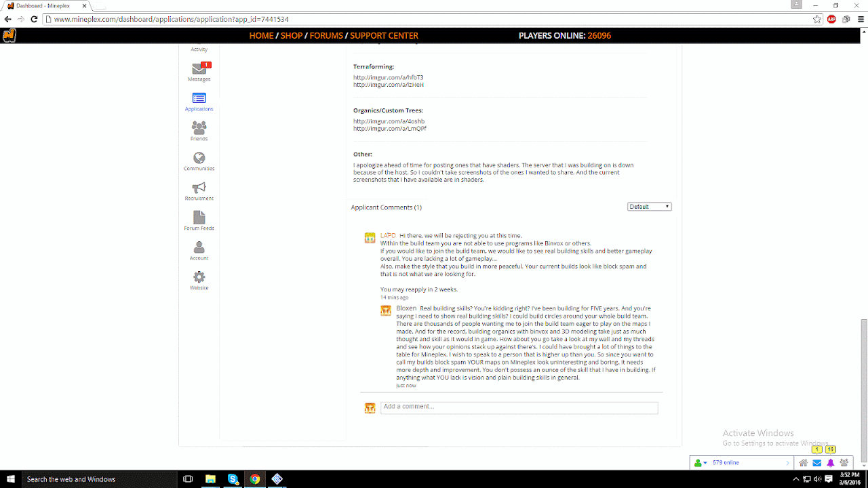Viewport: 868px width, 488px height.
Task: Click the Mineplex logo in header
Action: click(x=9, y=35)
